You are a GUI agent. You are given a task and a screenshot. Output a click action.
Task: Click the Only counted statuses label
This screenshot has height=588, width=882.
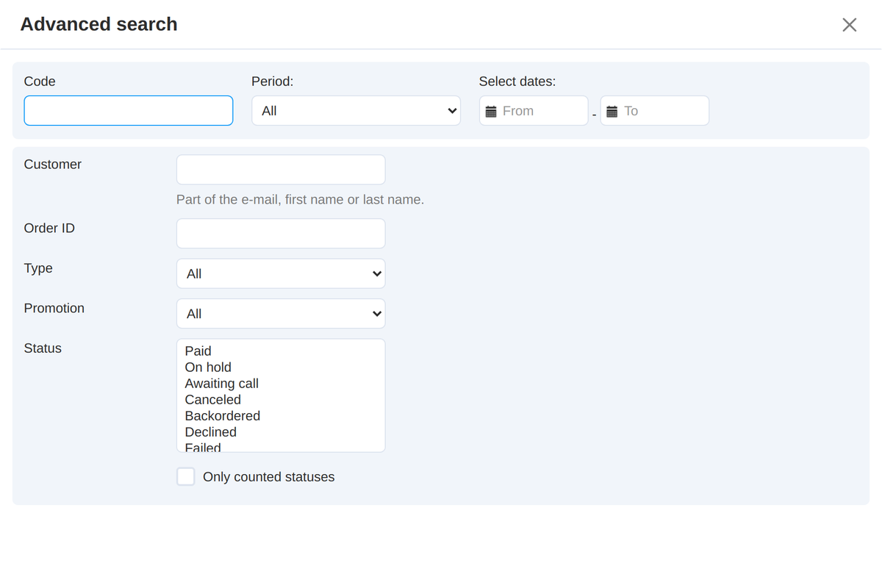(268, 477)
